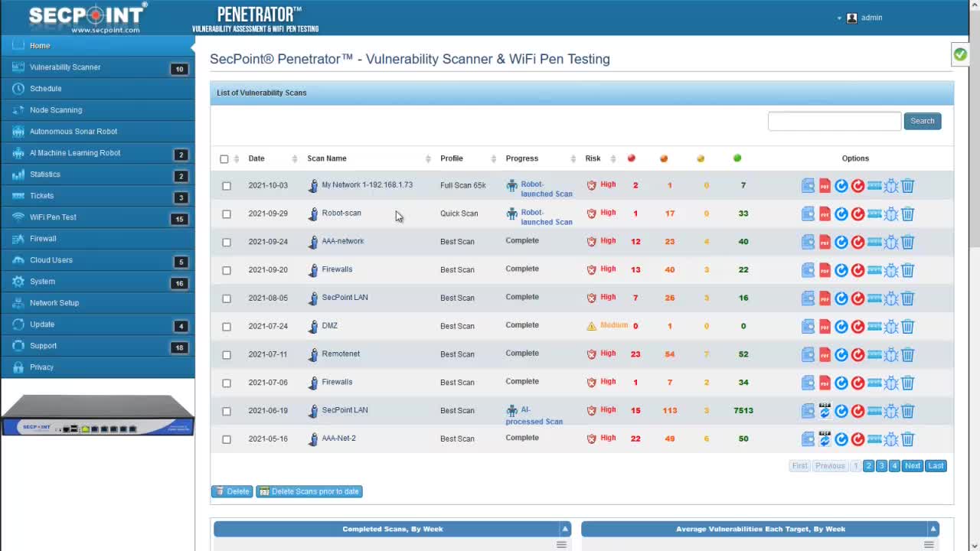This screenshot has width=980, height=551.
Task: Sort by red high-risk count column
Action: (x=632, y=158)
